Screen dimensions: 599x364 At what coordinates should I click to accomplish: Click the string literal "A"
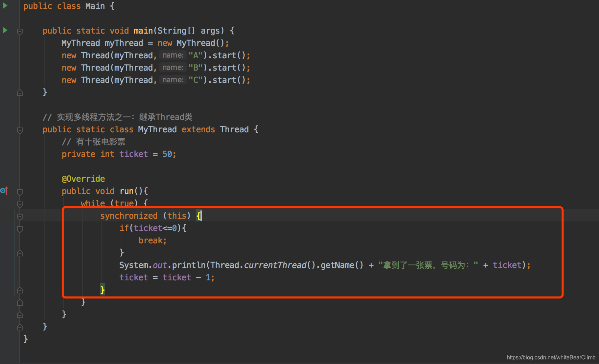(x=196, y=55)
